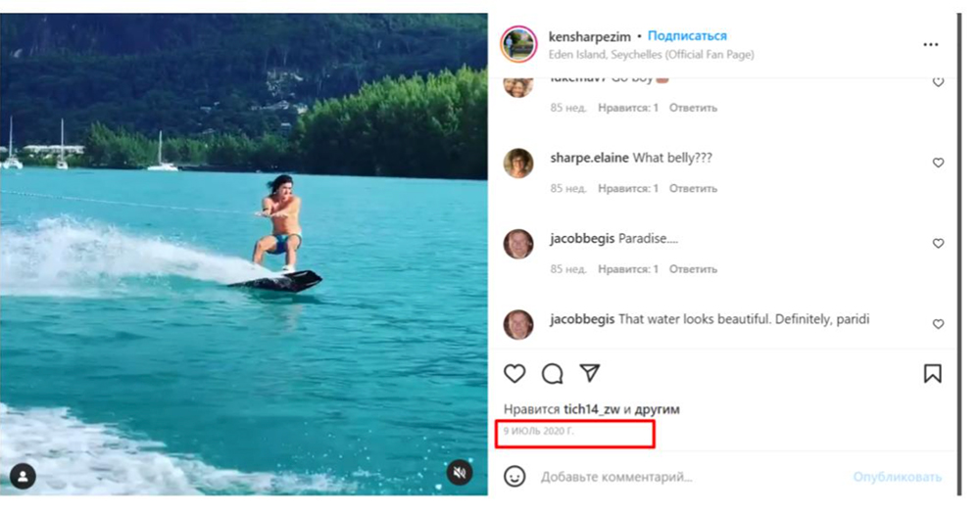Save post with bookmark icon
Viewport: 980px width, 514px height.
[933, 373]
